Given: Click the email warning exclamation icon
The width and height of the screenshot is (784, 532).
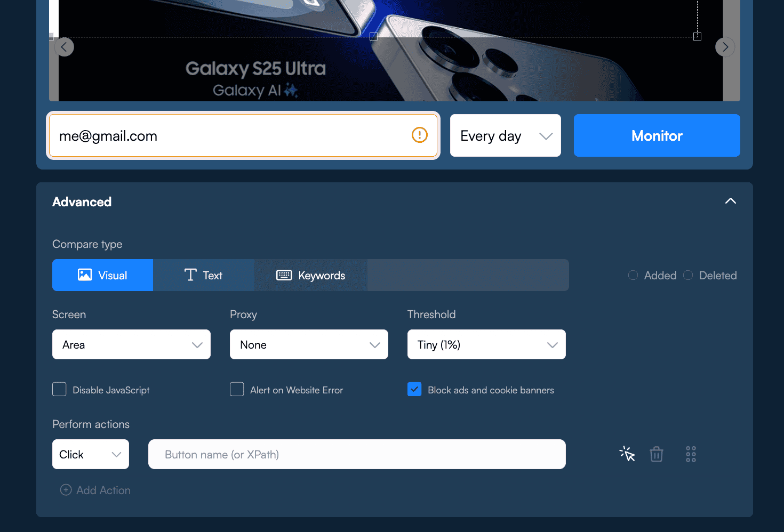Looking at the screenshot, I should (x=420, y=135).
